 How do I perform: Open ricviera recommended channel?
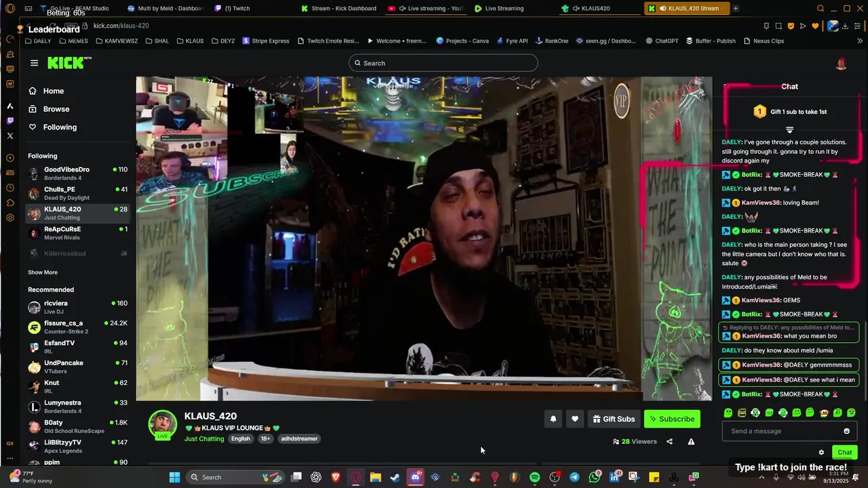[x=78, y=307]
